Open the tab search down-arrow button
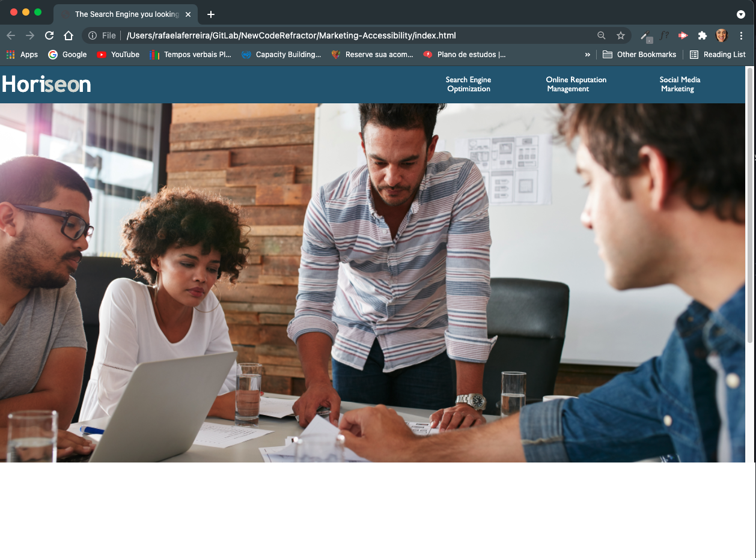 pos(741,14)
